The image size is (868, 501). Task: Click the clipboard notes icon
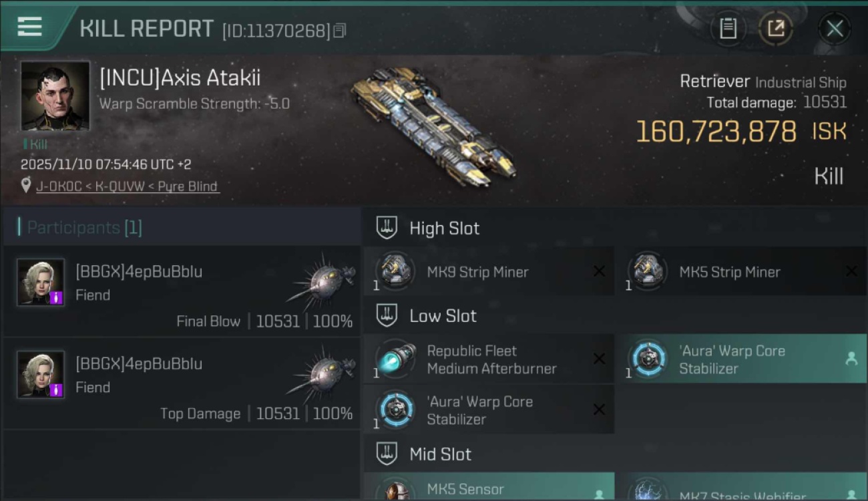coord(728,28)
